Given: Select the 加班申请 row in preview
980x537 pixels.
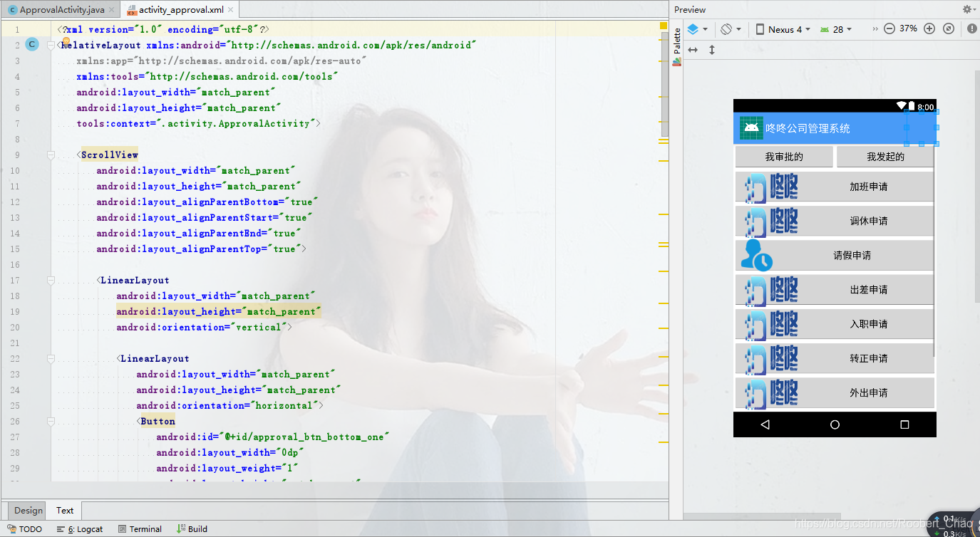Looking at the screenshot, I should pos(834,187).
